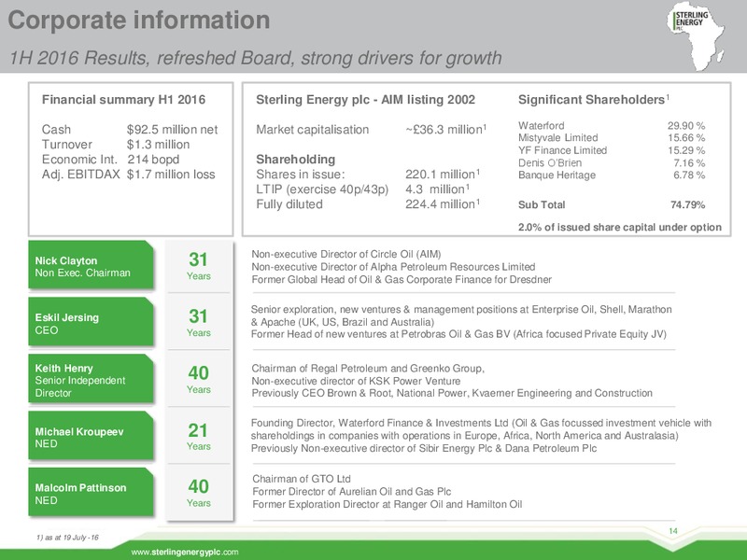Click 'Chairman of Regal Petroleum and Greenko Group' line

point(368,369)
